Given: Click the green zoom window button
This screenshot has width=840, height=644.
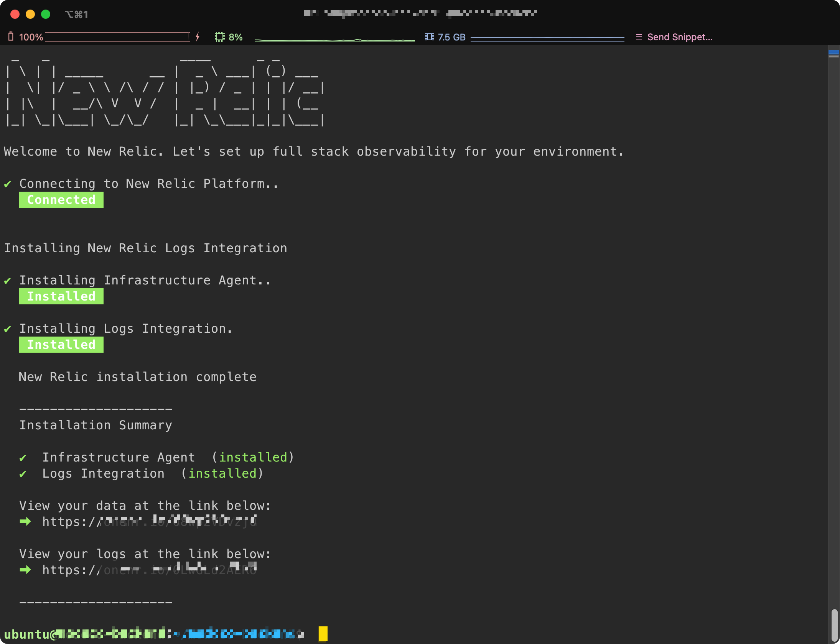Looking at the screenshot, I should click(x=46, y=14).
